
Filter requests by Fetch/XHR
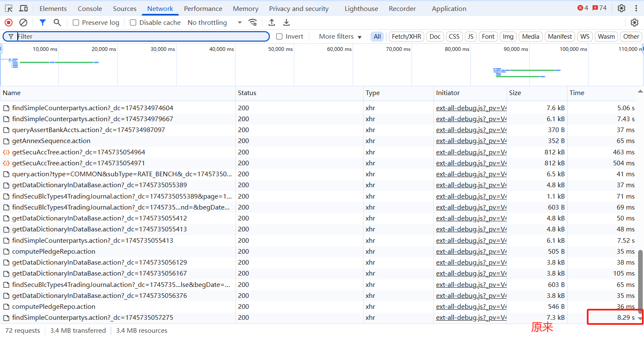(406, 37)
